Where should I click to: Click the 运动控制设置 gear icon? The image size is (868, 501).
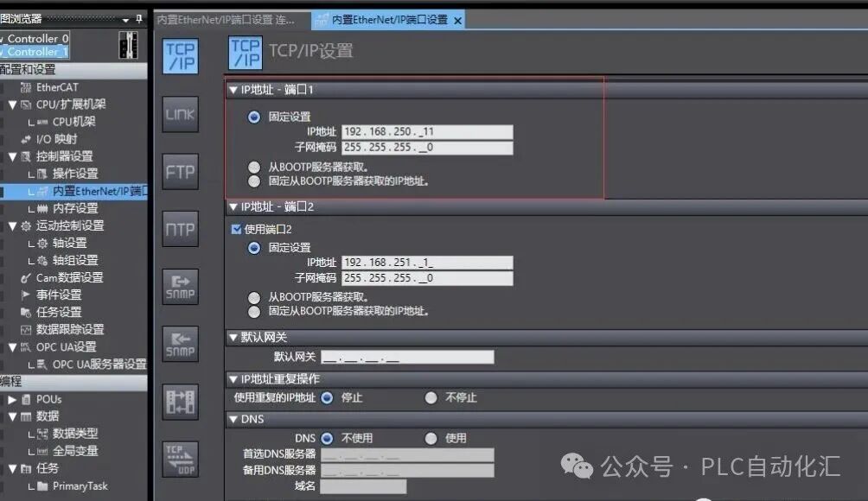[x=26, y=225]
